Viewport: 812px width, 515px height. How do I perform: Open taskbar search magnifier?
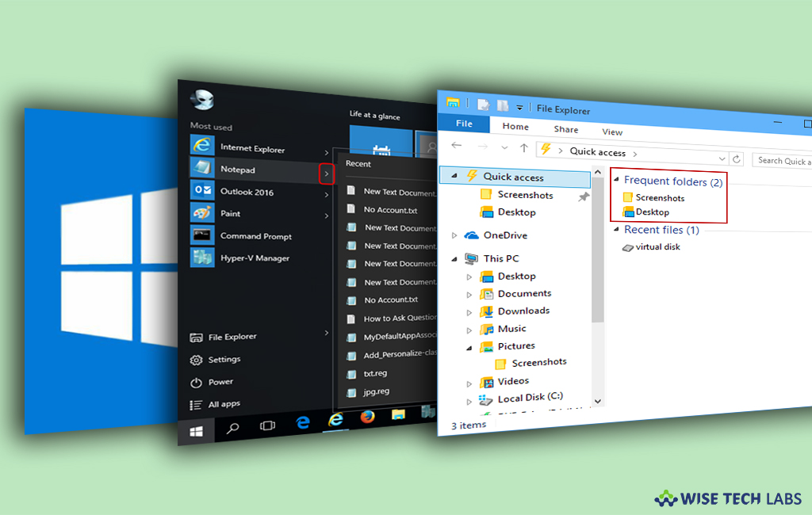tap(233, 428)
